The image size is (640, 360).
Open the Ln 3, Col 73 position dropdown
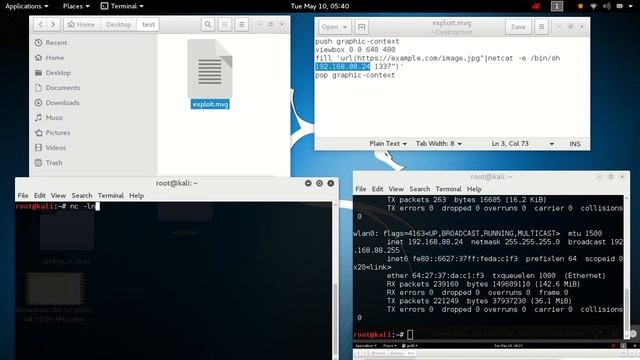[x=522, y=144]
